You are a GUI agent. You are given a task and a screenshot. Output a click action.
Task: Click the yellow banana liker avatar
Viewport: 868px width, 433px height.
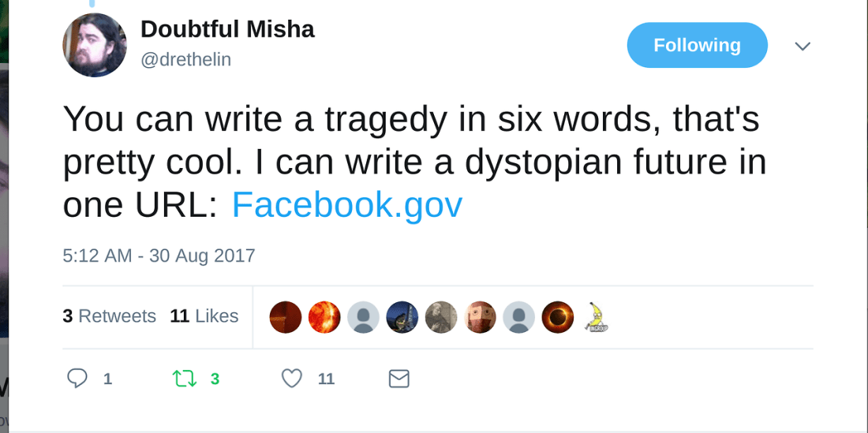point(597,317)
